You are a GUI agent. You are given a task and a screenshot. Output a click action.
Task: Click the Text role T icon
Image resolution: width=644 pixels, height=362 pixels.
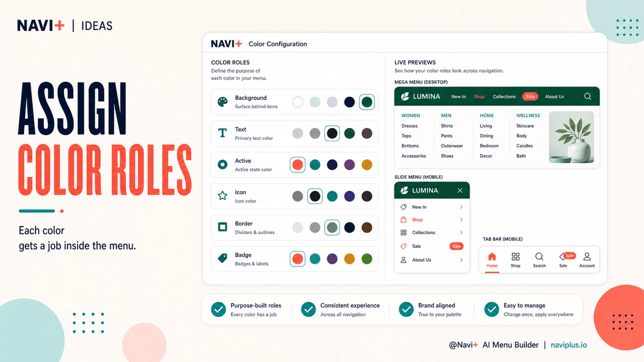point(222,133)
